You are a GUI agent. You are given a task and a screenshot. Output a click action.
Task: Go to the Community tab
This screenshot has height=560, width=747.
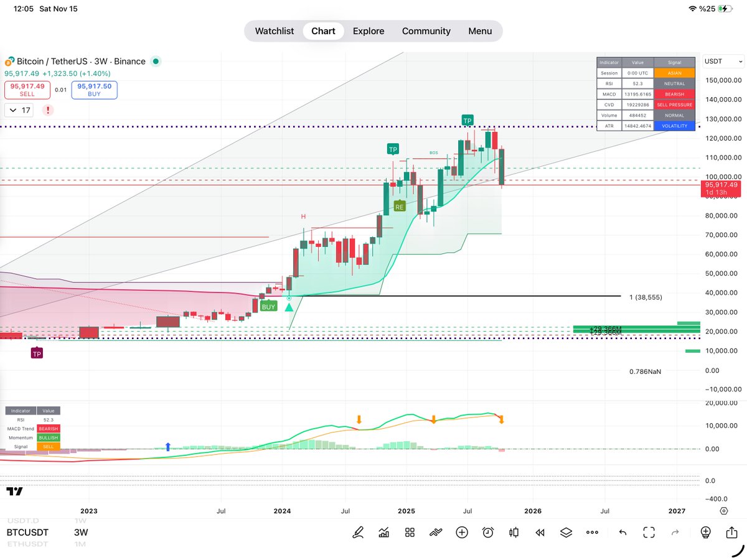(426, 31)
